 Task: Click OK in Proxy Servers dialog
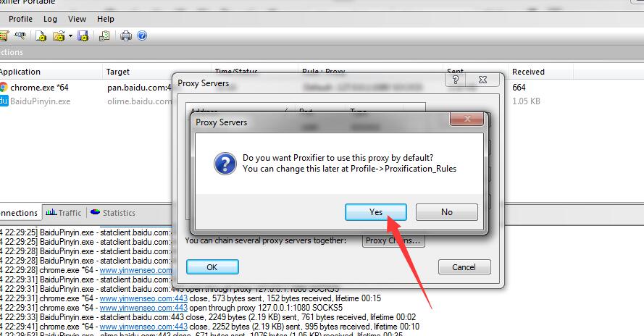coord(212,267)
